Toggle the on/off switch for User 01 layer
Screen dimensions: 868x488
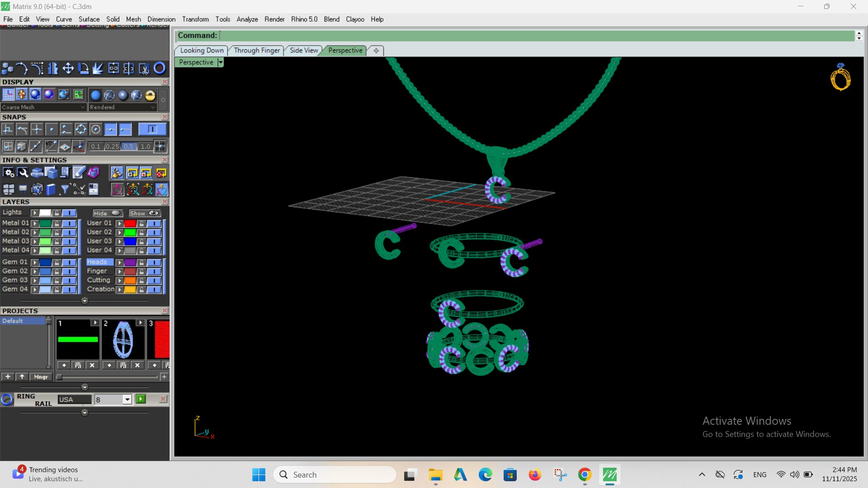tap(154, 223)
